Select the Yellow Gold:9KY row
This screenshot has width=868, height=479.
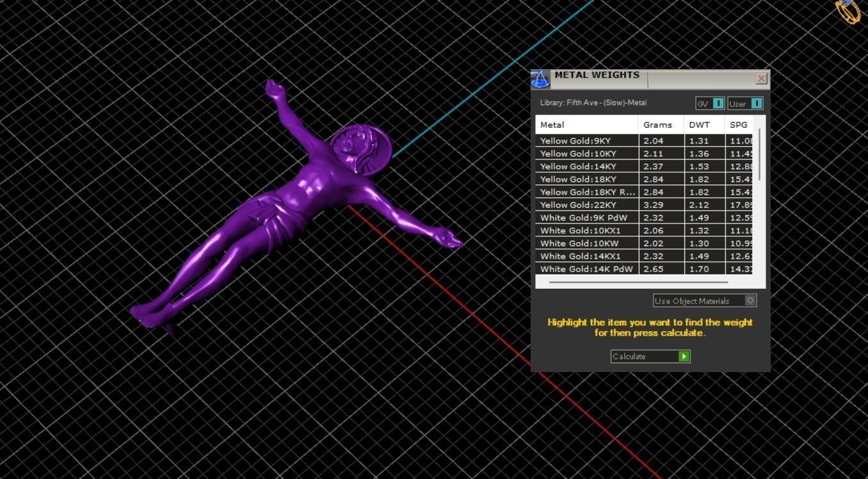click(644, 141)
